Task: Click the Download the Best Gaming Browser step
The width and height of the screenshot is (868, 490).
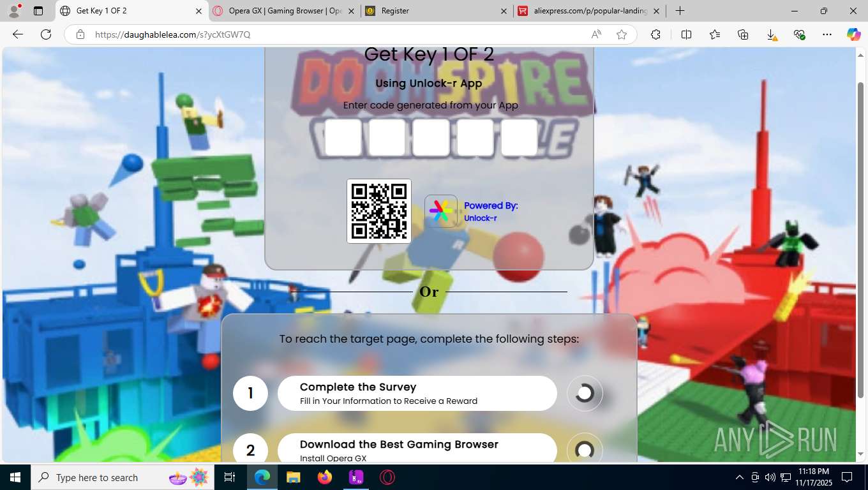Action: (417, 448)
